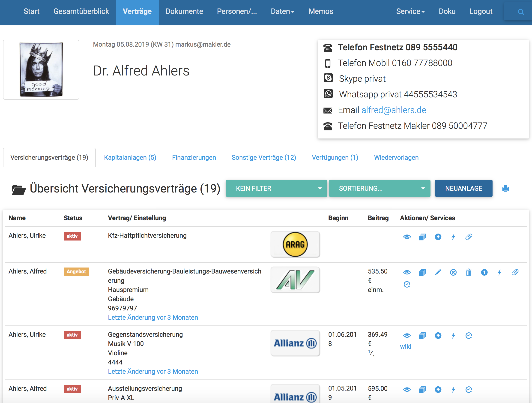The height and width of the screenshot is (403, 532).
Task: Click the Beitrag column header
Action: coord(378,218)
